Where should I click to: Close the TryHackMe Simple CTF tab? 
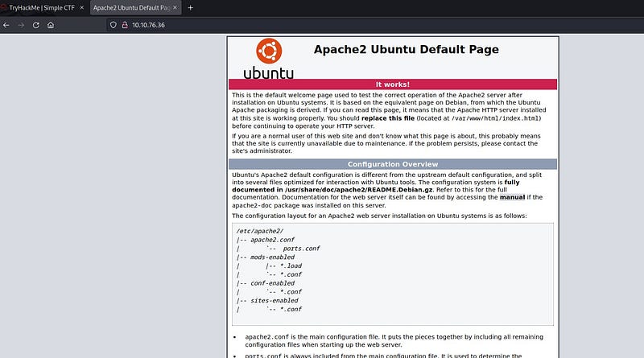[x=81, y=7]
